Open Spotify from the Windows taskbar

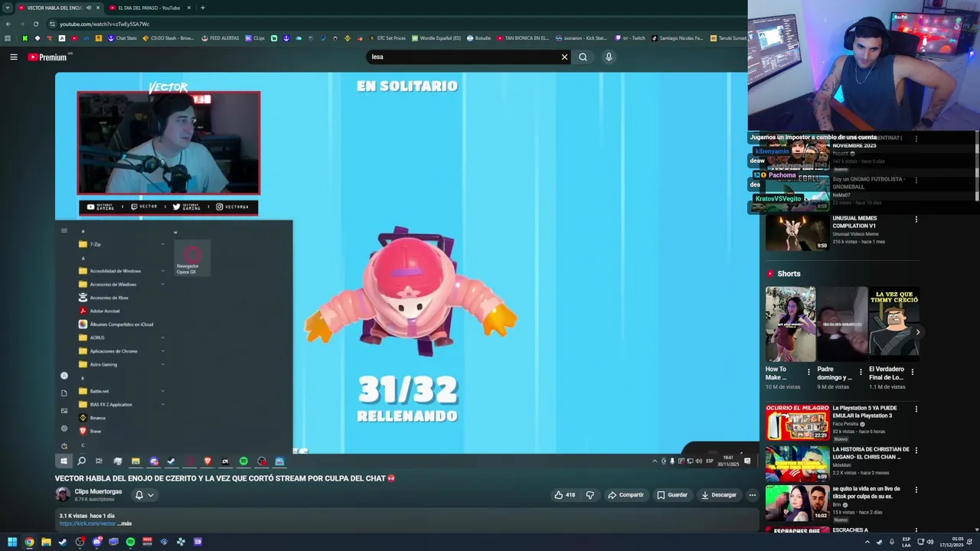(x=130, y=542)
